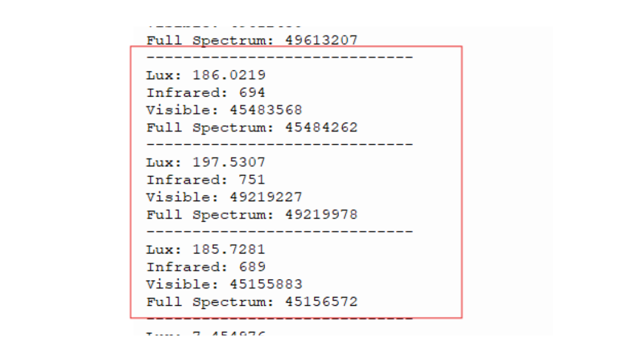Select Full Spectrum: 45484262 line
Image resolution: width=644 pixels, height=362 pixels.
click(x=252, y=128)
